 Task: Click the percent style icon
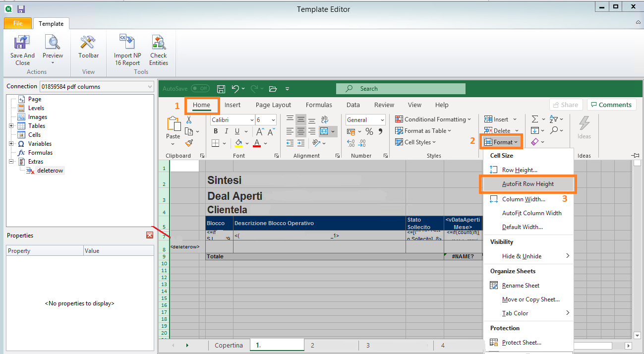[x=369, y=131]
